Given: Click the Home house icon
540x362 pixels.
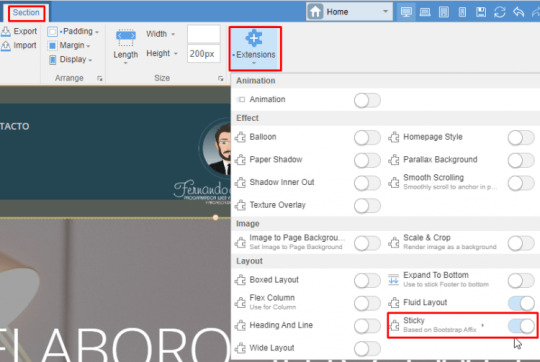Looking at the screenshot, I should (x=315, y=12).
